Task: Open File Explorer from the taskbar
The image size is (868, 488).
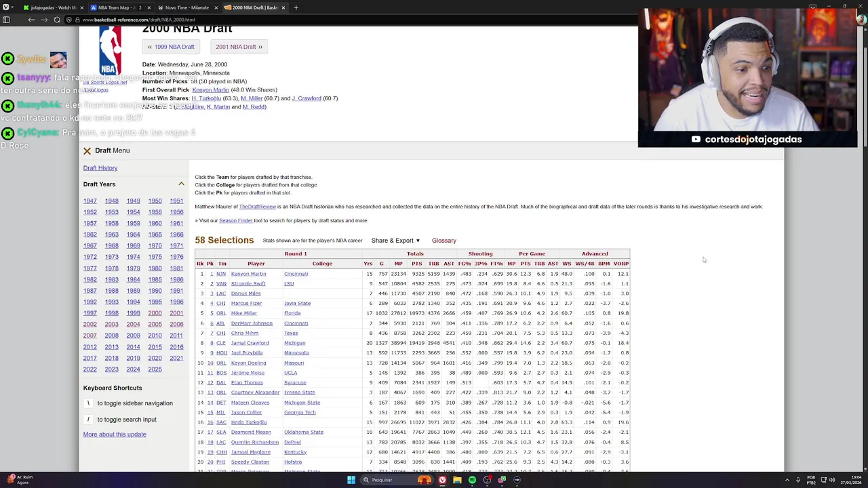Action: 457,480
